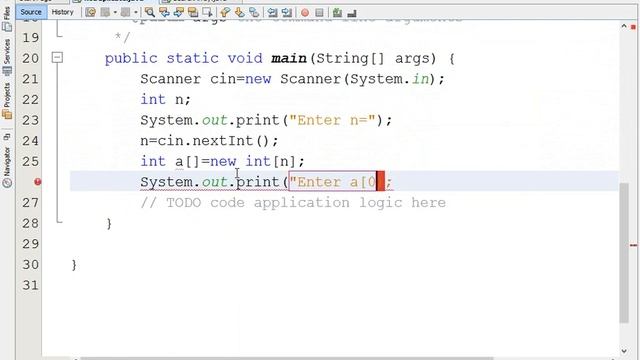Image resolution: width=640 pixels, height=360 pixels.
Task: Start macro recording with the red circle
Action: [x=305, y=13]
